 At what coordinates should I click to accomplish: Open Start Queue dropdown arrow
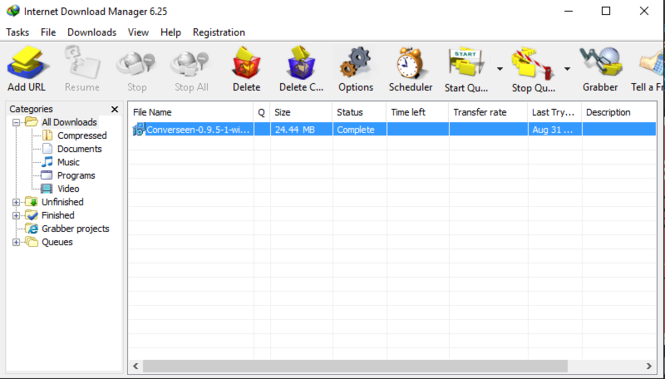click(x=500, y=69)
